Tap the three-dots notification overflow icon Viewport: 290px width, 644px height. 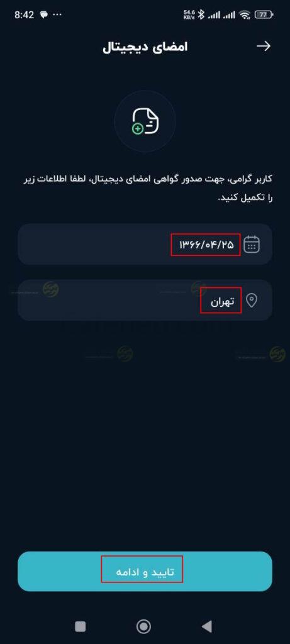[x=58, y=15]
